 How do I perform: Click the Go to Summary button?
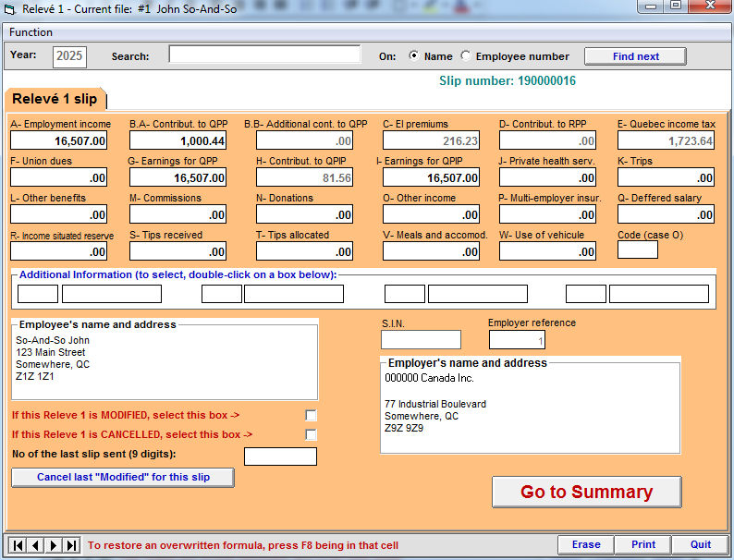[x=586, y=492]
